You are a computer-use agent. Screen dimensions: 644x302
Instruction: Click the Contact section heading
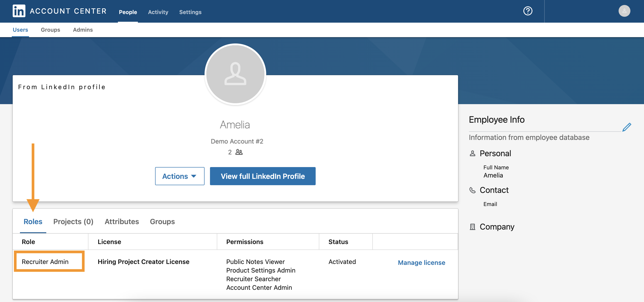tap(494, 190)
